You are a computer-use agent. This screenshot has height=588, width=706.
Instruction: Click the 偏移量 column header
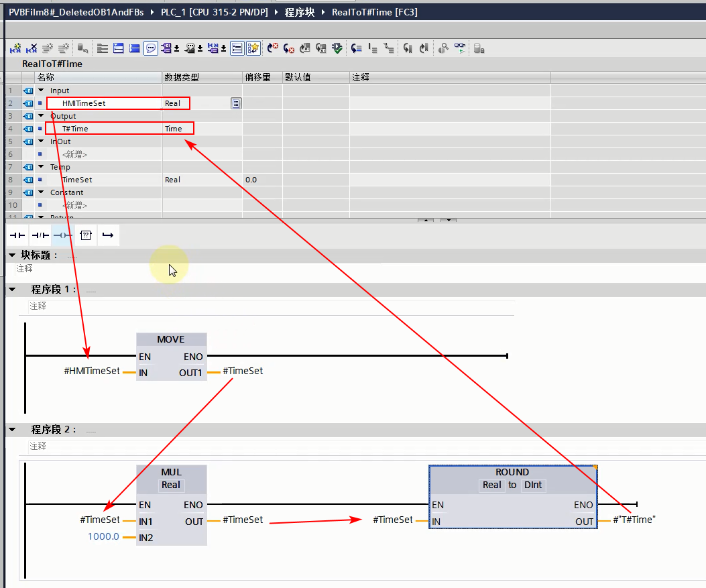coord(263,77)
